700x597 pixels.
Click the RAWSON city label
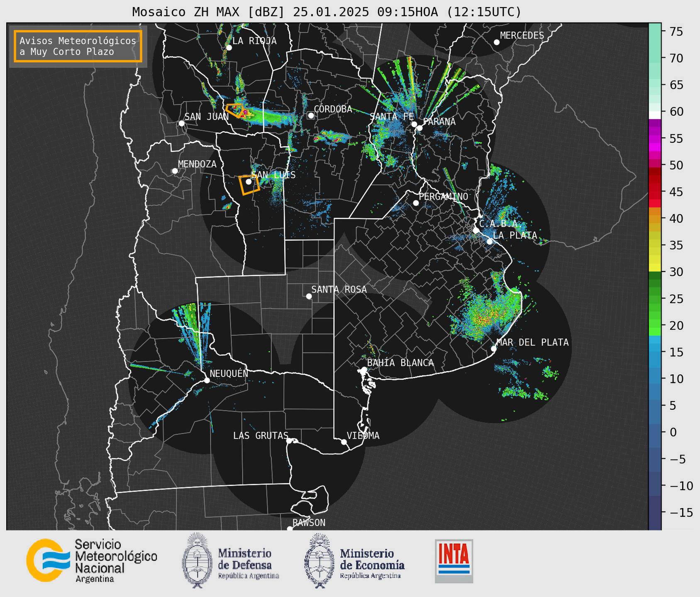[x=309, y=523]
